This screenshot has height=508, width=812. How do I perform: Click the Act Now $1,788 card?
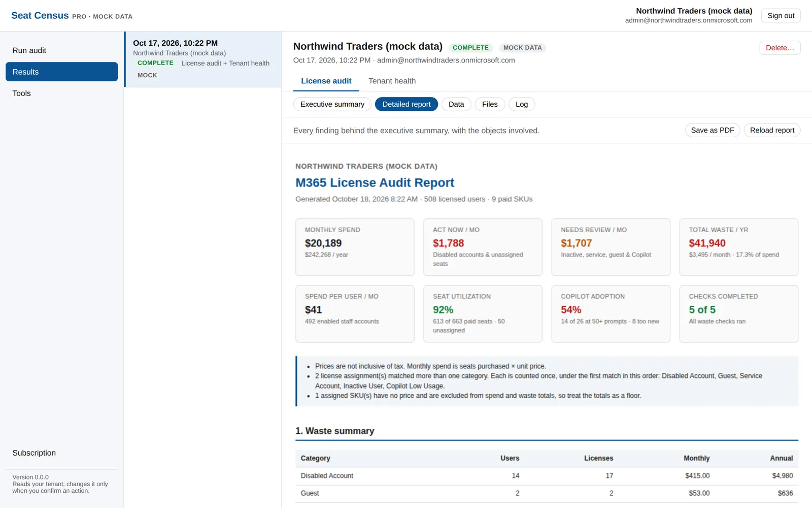[483, 247]
